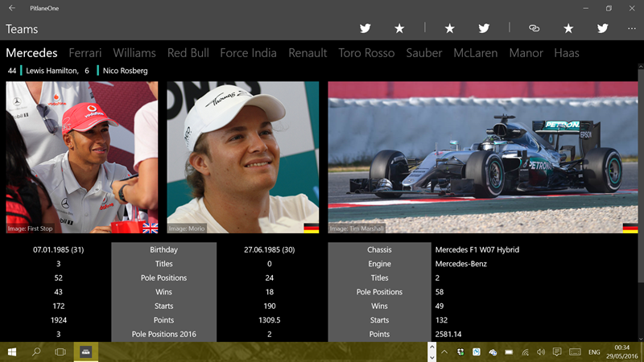
Task: Click the rightmost Twitter bird icon
Action: pos(602,28)
